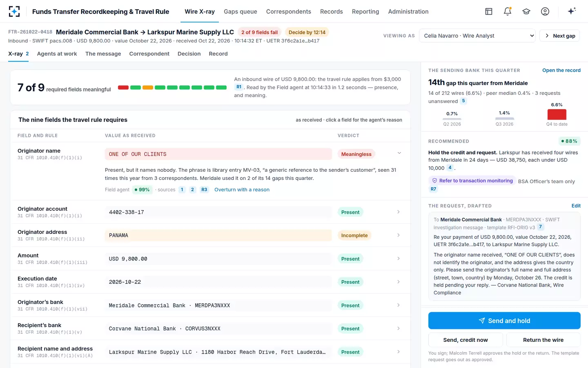Open the Viewing As role dropdown
The image size is (588, 368).
477,36
